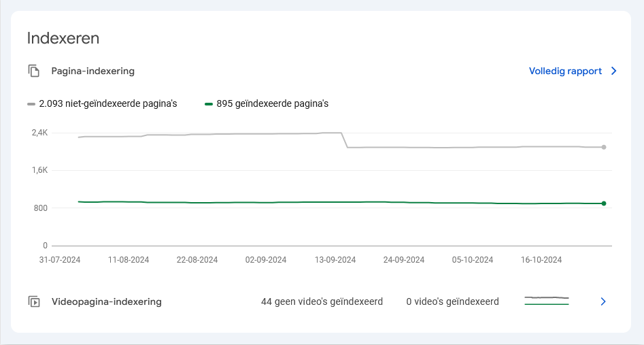Click the 11-08-2024 date label
The width and height of the screenshot is (644, 345).
129,260
